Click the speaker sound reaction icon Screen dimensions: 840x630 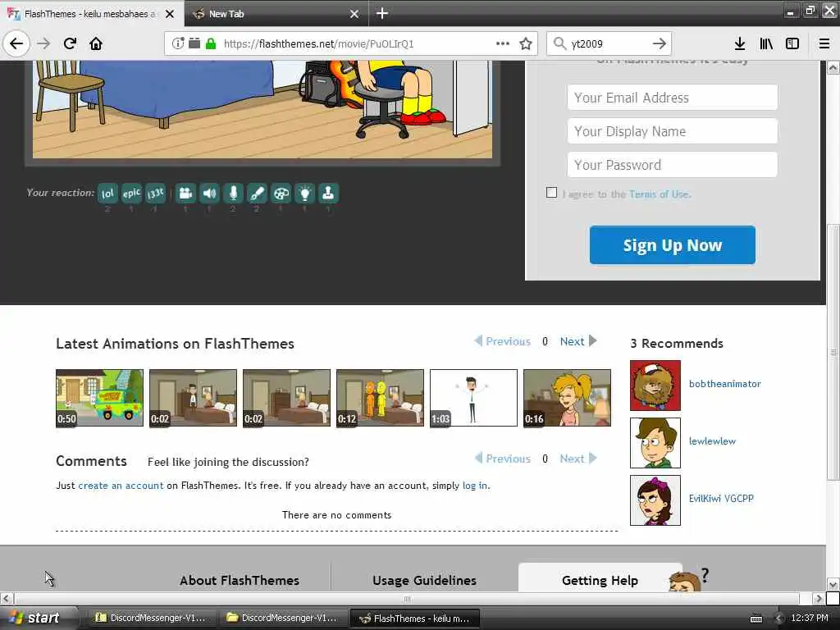(x=209, y=194)
